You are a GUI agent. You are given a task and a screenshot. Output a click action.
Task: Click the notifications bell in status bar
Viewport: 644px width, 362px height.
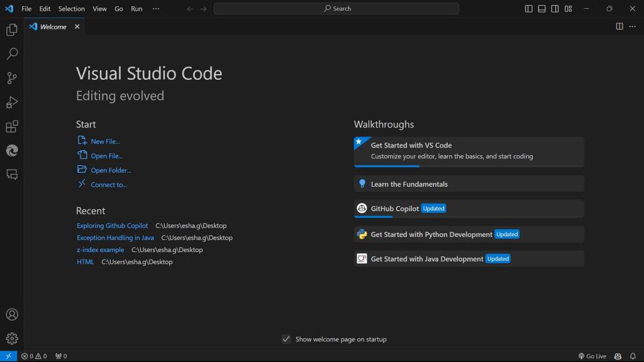[x=634, y=356]
